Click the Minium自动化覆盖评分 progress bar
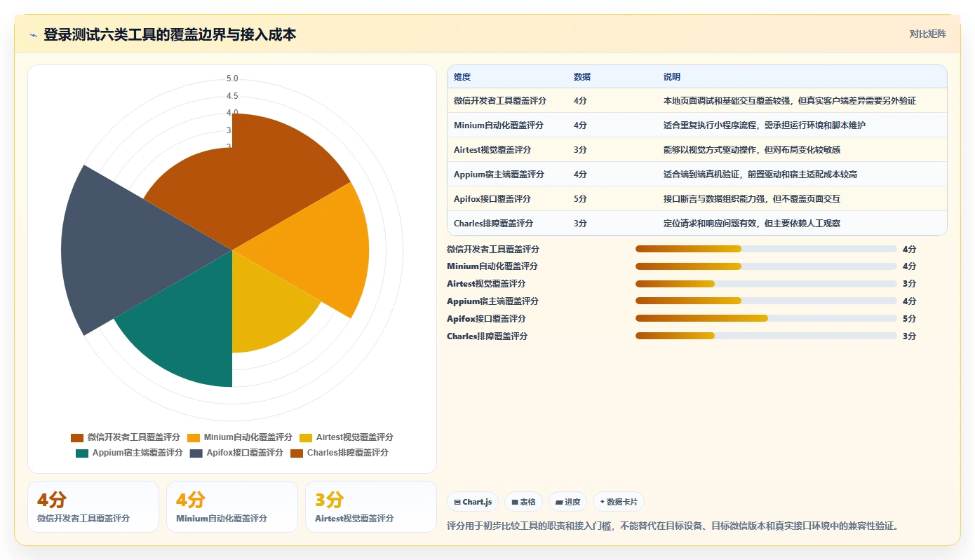 (x=766, y=266)
